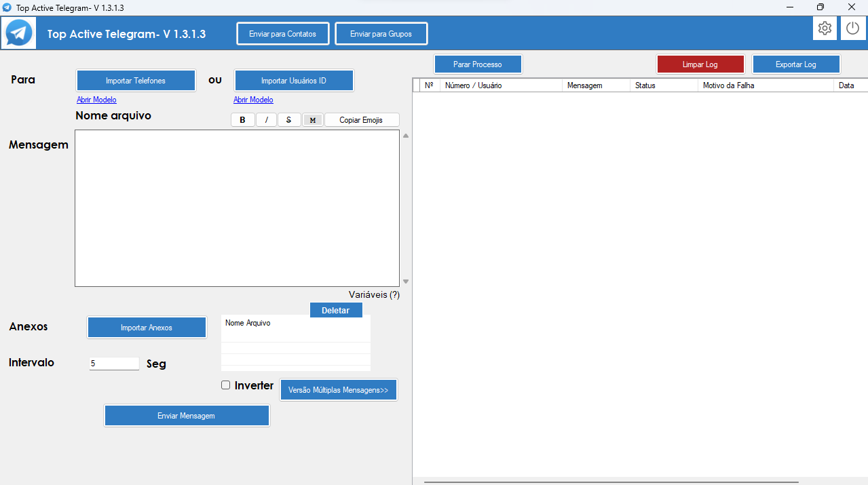Click Mensagem column header in log
The image size is (868, 485).
pyautogui.click(x=597, y=85)
